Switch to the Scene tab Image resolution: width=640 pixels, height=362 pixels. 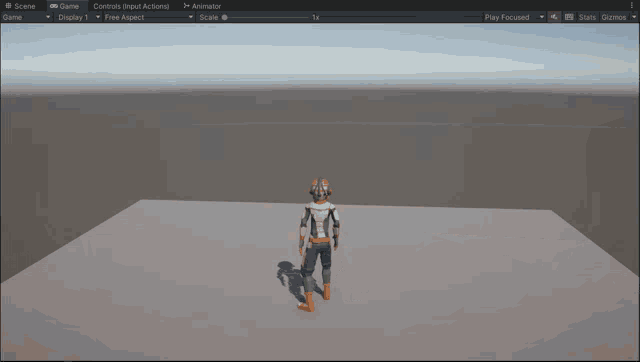(20, 6)
